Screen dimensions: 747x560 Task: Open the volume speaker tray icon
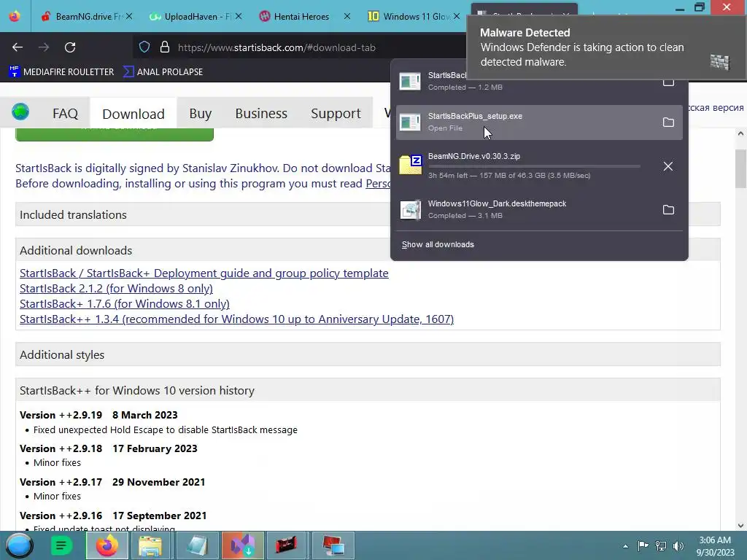678,545
